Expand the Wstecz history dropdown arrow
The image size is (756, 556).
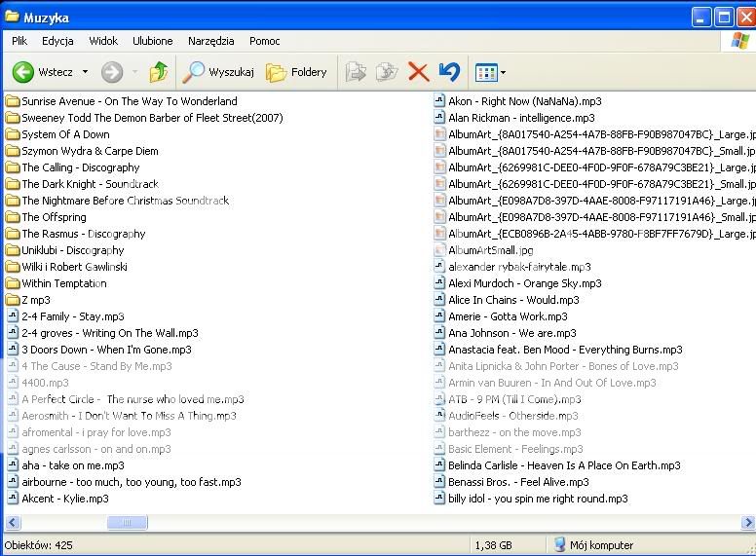(x=85, y=72)
